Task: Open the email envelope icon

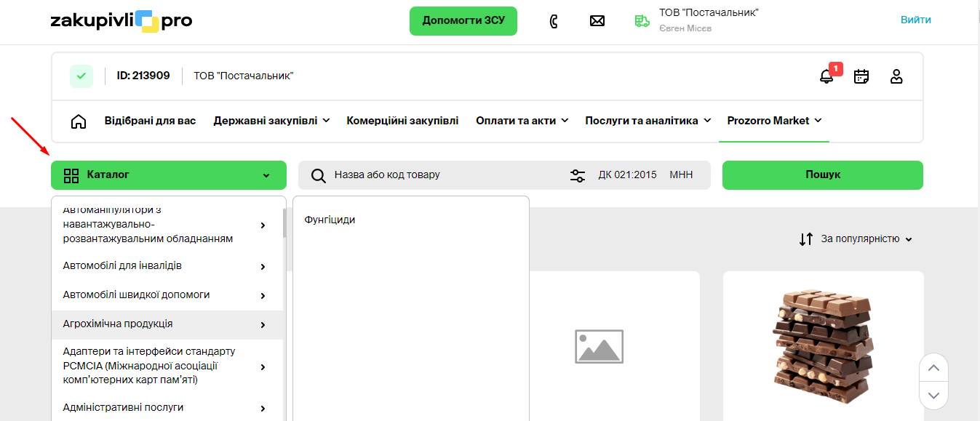Action: coord(597,21)
